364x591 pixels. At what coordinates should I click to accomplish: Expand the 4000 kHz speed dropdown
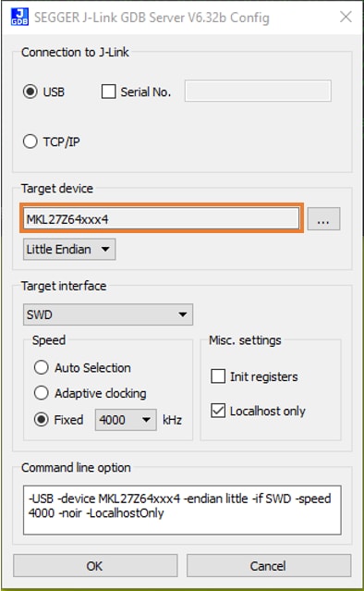[126, 420]
